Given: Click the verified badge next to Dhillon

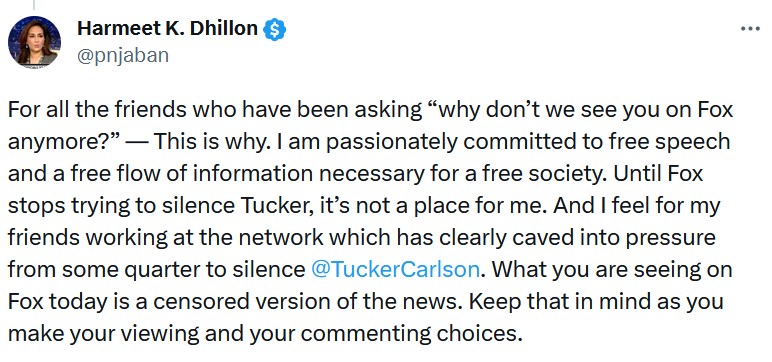Looking at the screenshot, I should point(275,30).
